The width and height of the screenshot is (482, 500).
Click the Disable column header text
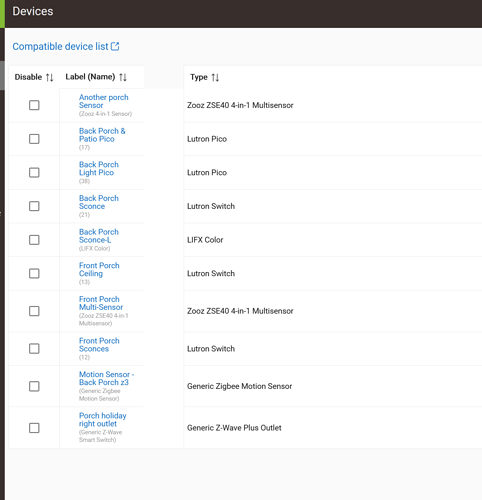(28, 77)
